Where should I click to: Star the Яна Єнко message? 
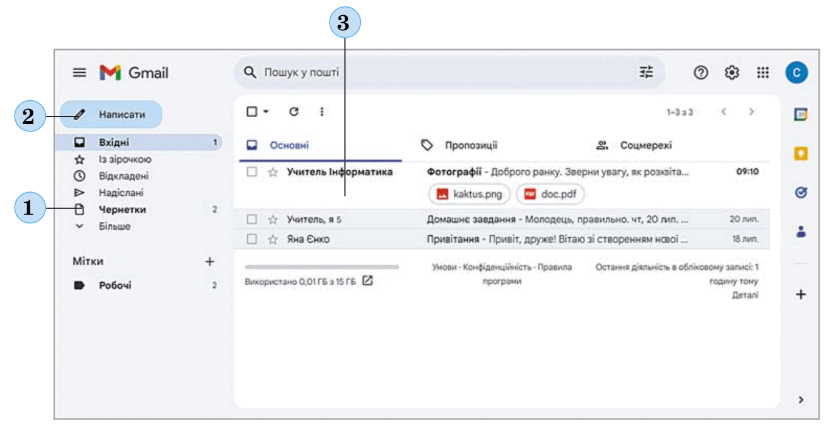[273, 239]
